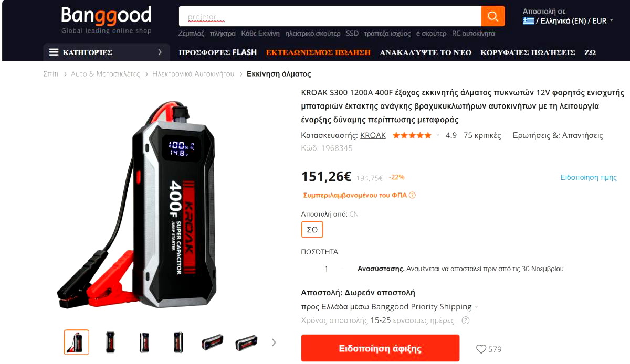The height and width of the screenshot is (364, 630).
Task: Add to wishlist with heart icon
Action: pos(481,349)
